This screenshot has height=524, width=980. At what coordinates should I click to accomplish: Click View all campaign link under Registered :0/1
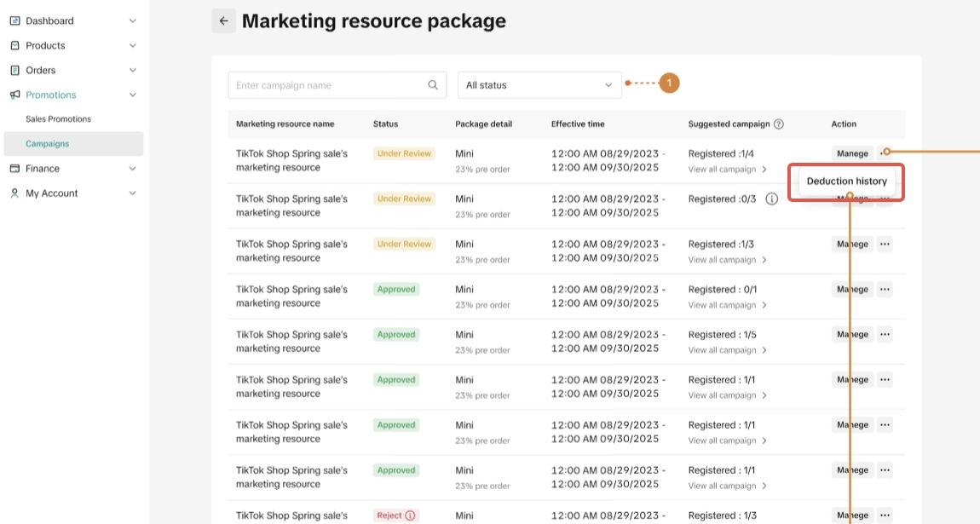click(727, 305)
